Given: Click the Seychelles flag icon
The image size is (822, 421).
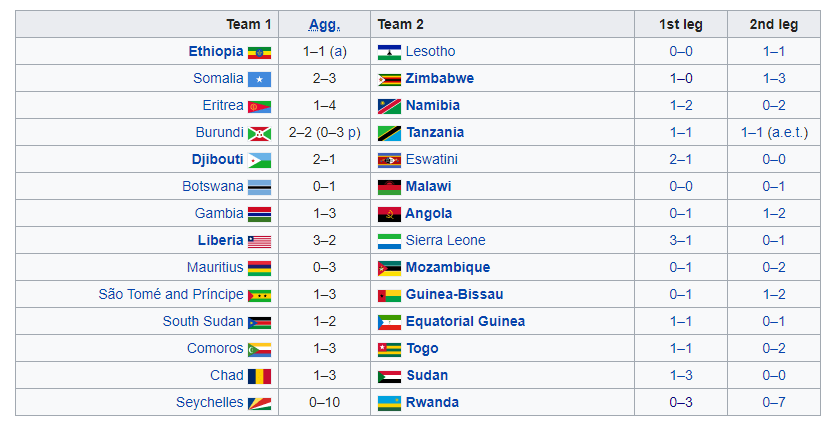Looking at the screenshot, I should pos(259,403).
